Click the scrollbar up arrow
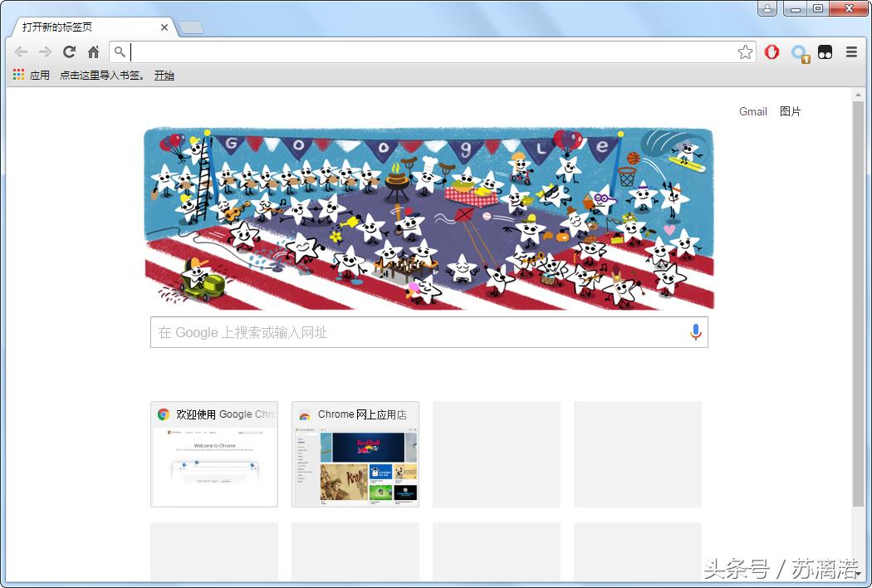The width and height of the screenshot is (872, 588). [858, 95]
